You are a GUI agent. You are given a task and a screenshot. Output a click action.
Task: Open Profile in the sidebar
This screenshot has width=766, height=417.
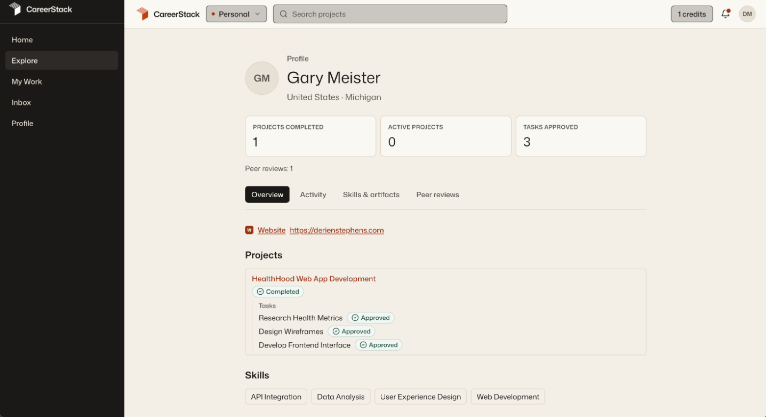pos(62,124)
